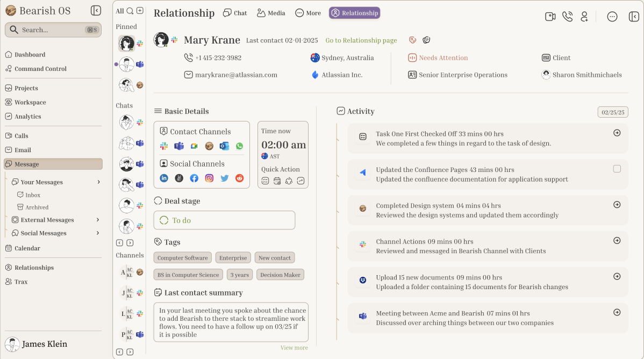The height and width of the screenshot is (359, 644).
Task: Switch to the Media tab
Action: pyautogui.click(x=271, y=13)
